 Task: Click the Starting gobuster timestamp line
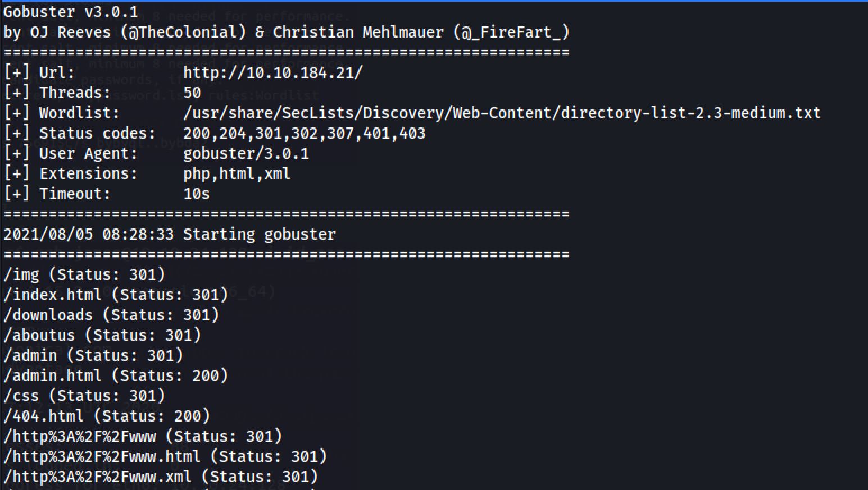(x=170, y=234)
